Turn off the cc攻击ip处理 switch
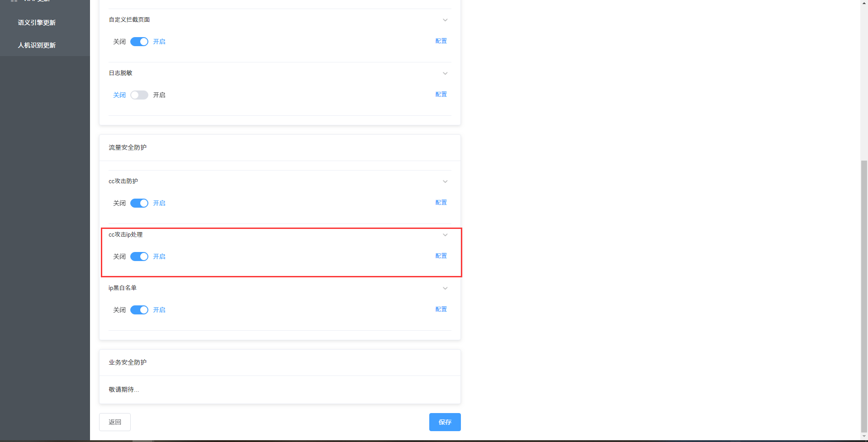Image resolution: width=868 pixels, height=442 pixels. [139, 257]
